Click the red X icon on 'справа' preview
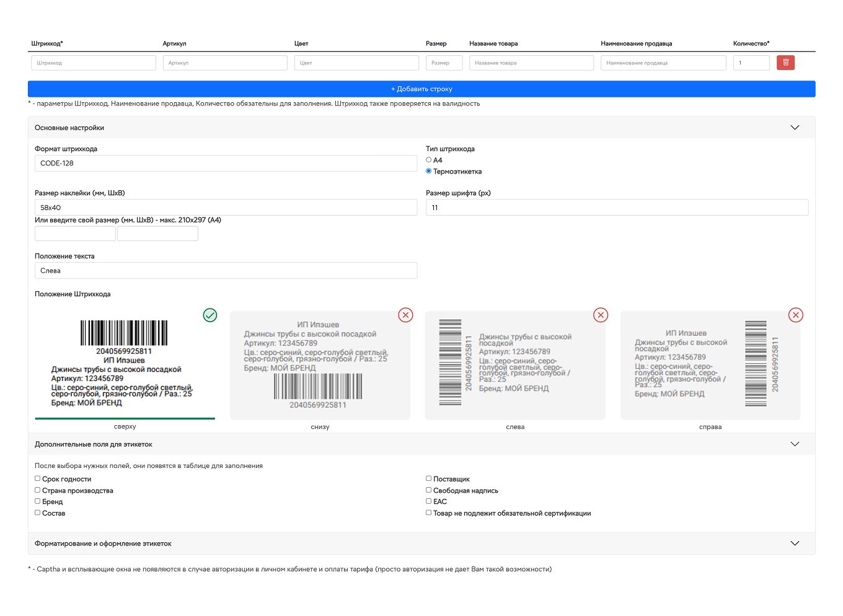 point(795,315)
